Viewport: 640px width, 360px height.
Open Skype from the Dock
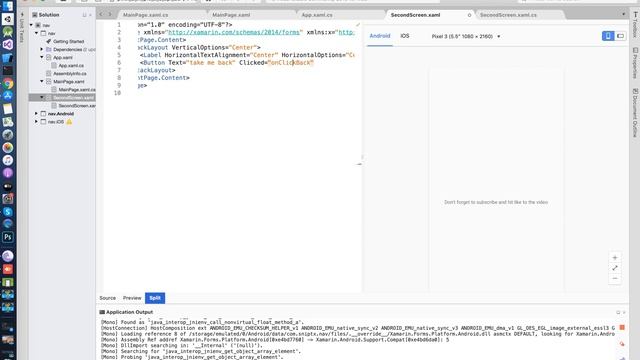point(7,211)
